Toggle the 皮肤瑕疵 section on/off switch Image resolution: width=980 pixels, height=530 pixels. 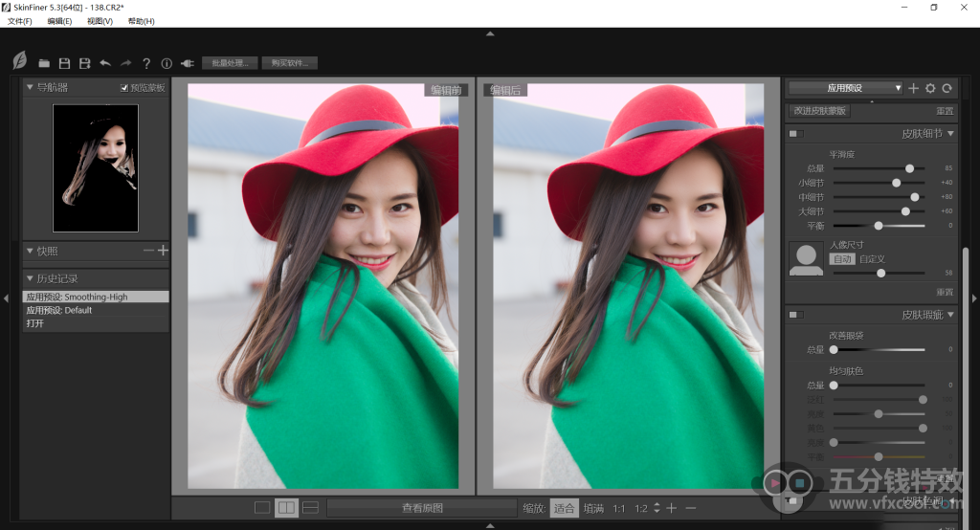pyautogui.click(x=796, y=315)
